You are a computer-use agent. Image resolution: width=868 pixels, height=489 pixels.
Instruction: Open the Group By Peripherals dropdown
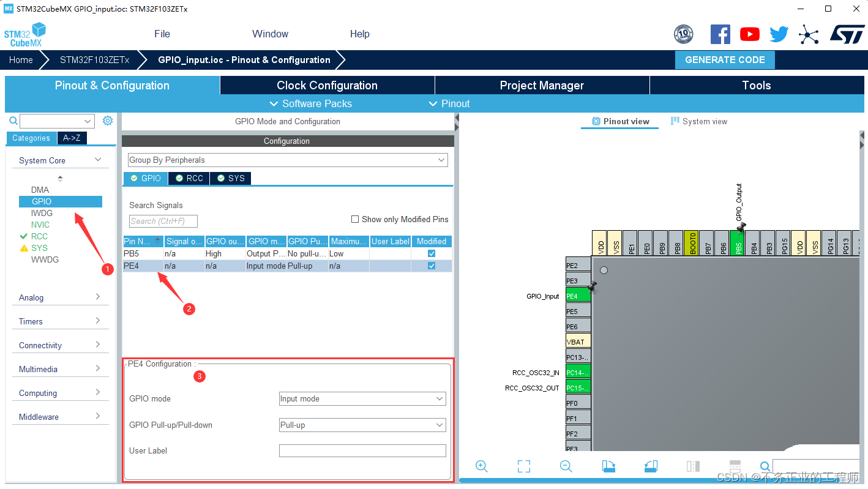[288, 160]
